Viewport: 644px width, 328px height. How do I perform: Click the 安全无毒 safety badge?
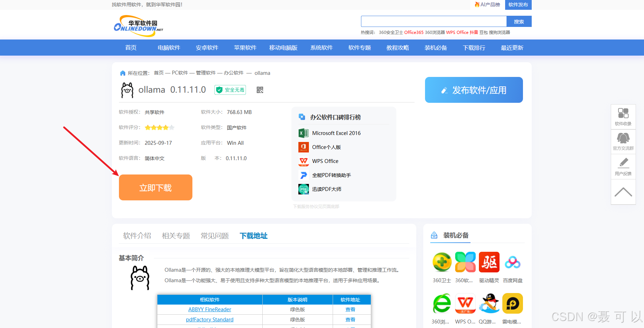[x=230, y=90]
